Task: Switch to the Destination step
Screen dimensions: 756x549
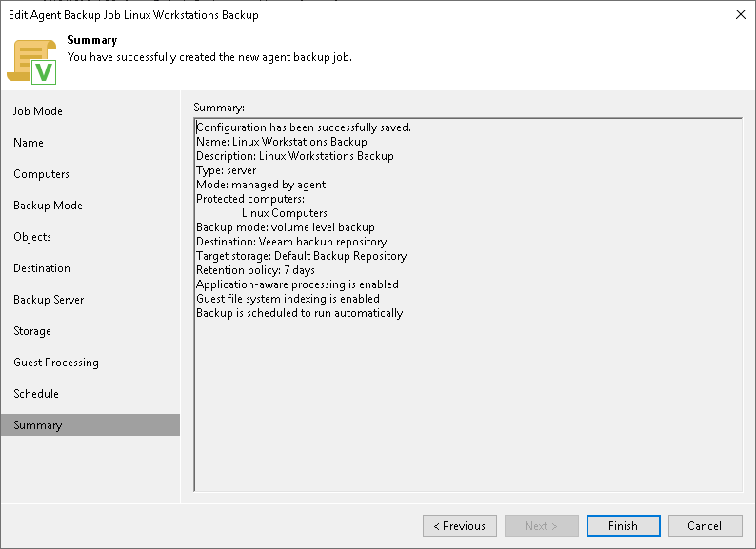Action: tap(42, 268)
